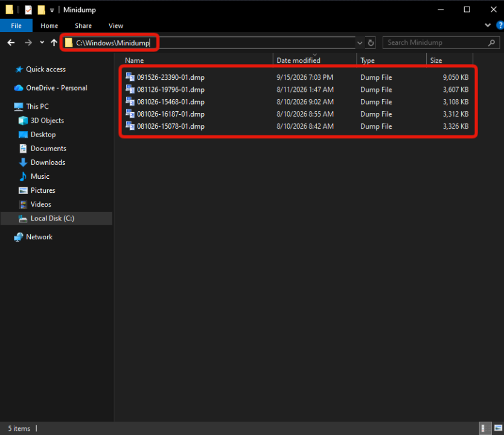Viewport: 504px width, 435px height.
Task: Click the Dump File type for 081026-15468-01.dmp
Action: point(376,101)
